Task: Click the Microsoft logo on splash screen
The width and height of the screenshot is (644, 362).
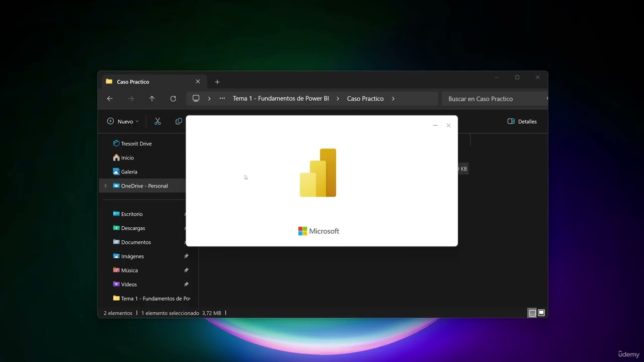Action: pyautogui.click(x=319, y=231)
